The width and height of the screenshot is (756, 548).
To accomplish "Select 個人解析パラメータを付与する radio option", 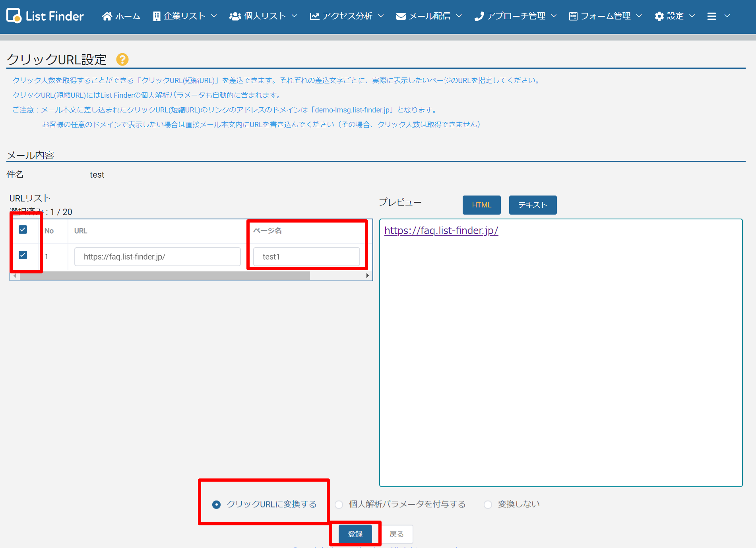I will 339,505.
